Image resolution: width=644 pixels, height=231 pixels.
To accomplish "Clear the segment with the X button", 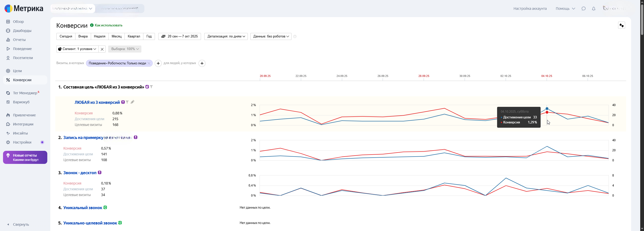I will point(102,49).
